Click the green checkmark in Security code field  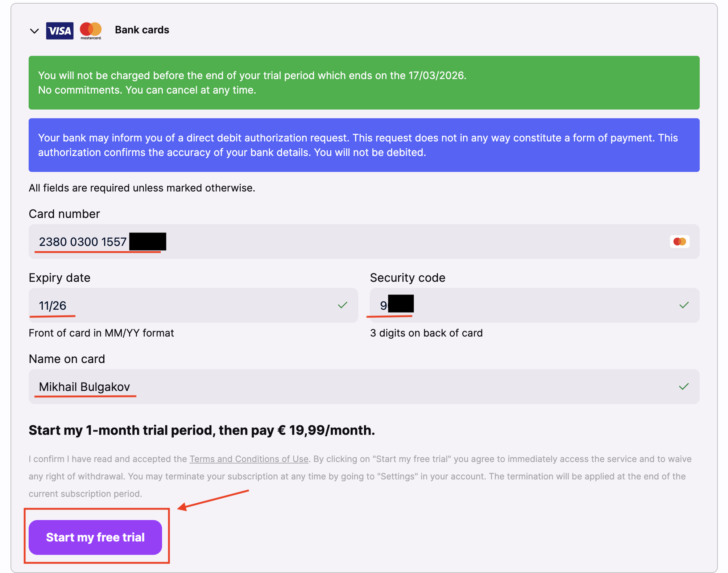pyautogui.click(x=684, y=305)
